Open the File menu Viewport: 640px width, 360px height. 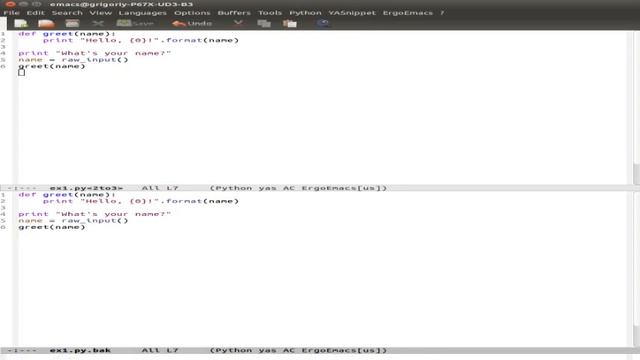[x=11, y=13]
